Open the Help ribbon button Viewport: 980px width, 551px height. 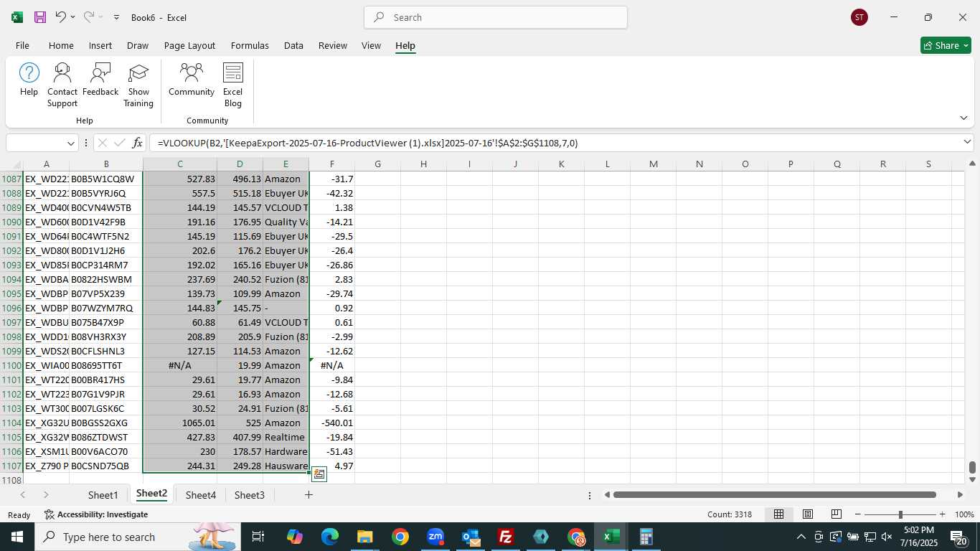click(x=29, y=80)
